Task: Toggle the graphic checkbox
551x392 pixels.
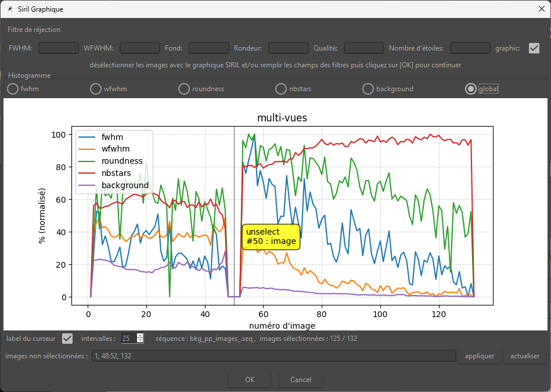Action: [x=534, y=48]
